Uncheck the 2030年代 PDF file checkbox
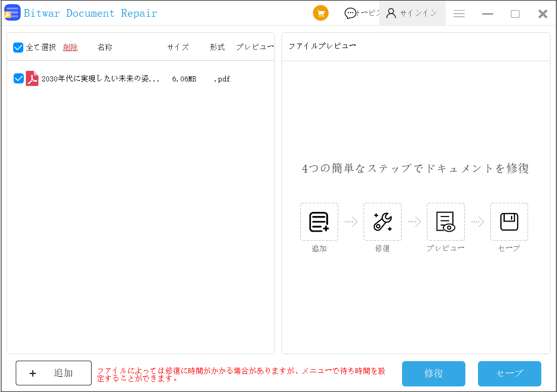 (x=19, y=78)
